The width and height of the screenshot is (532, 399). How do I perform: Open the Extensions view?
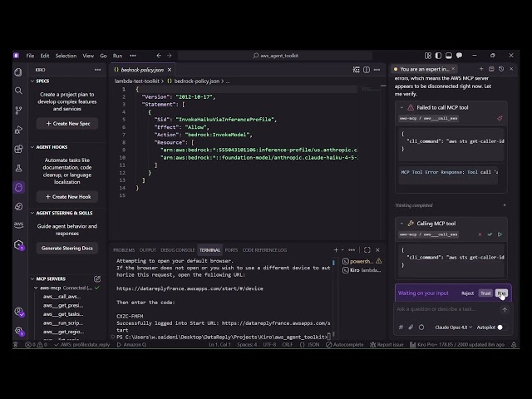click(x=18, y=149)
